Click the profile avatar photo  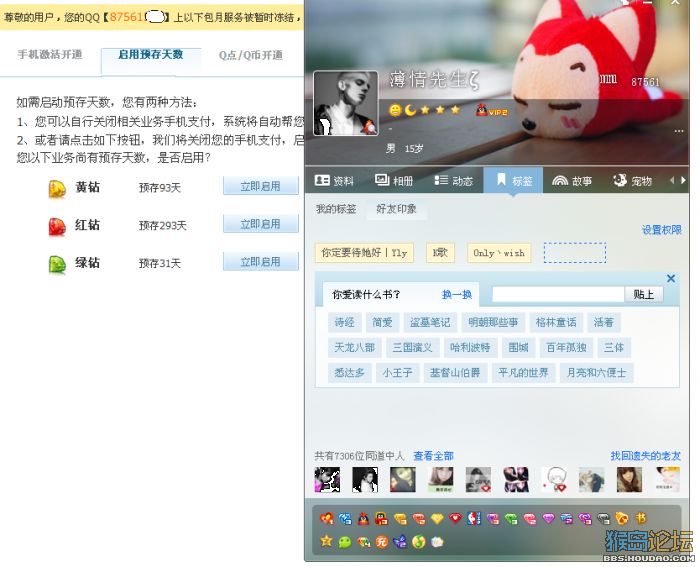point(346,103)
